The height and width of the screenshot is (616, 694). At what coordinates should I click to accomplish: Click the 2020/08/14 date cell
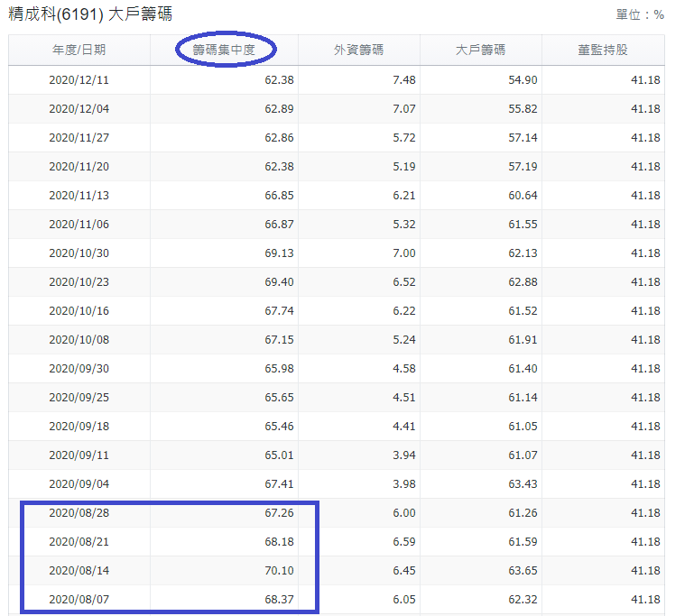click(x=79, y=571)
